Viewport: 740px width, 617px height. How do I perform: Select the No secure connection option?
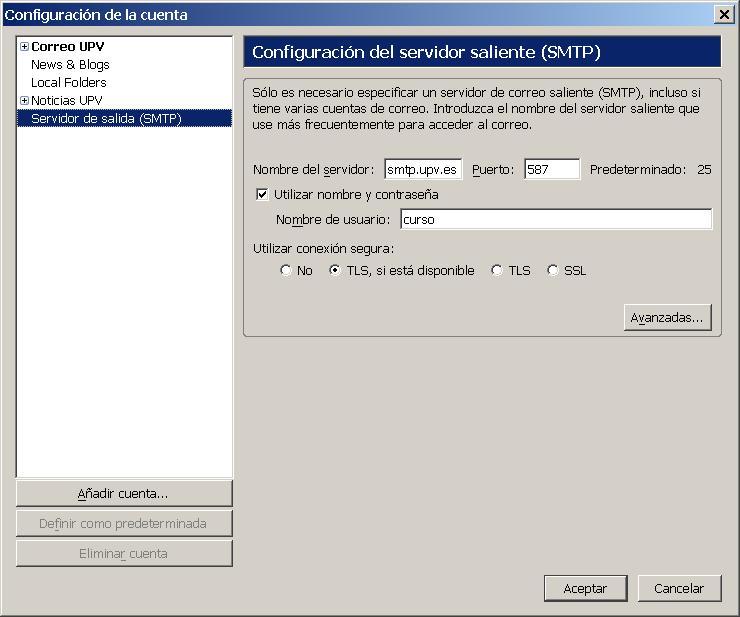click(286, 270)
